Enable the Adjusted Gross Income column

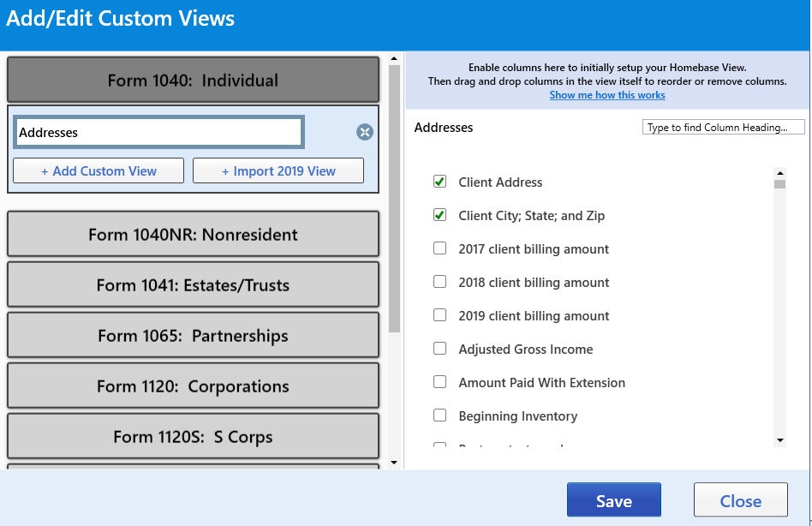[440, 349]
